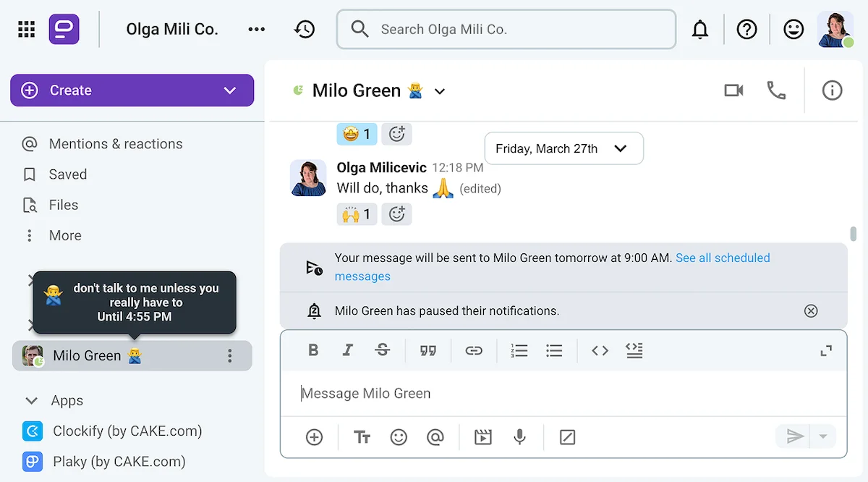Start a video call with Milo Green
The width and height of the screenshot is (868, 482).
tap(733, 90)
